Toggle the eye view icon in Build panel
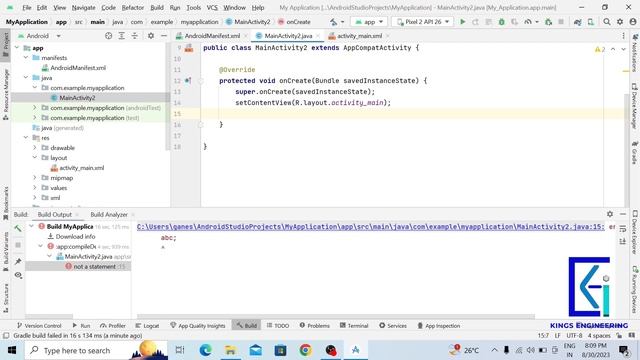 coord(18,276)
